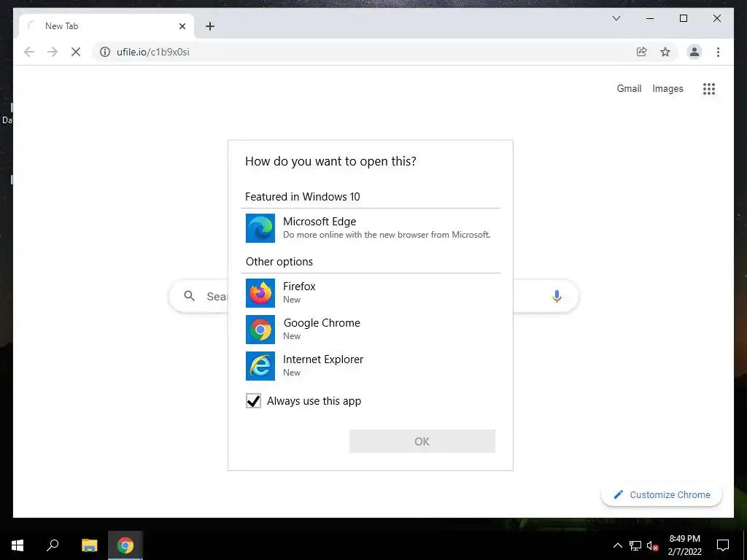The width and height of the screenshot is (747, 560).
Task: Click the muted volume tray icon
Action: click(x=653, y=545)
